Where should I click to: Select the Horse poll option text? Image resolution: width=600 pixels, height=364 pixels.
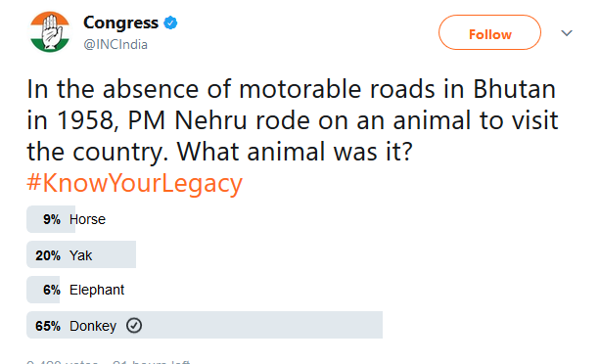(x=87, y=219)
